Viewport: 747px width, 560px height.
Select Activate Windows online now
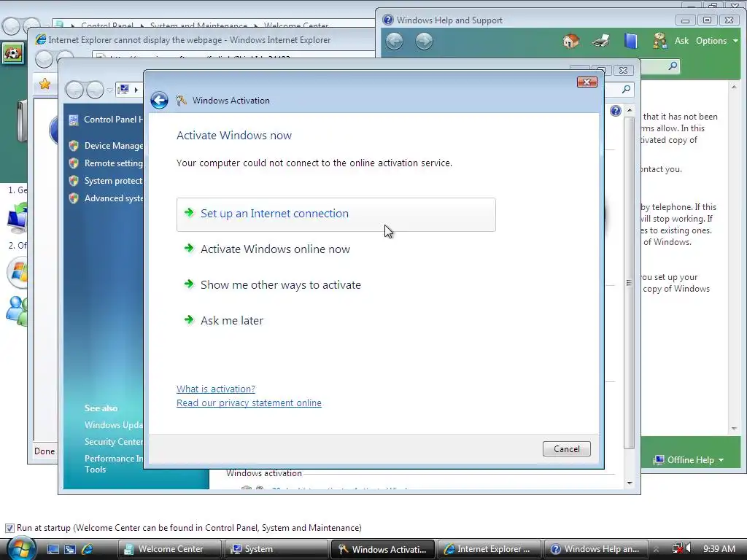pyautogui.click(x=275, y=249)
